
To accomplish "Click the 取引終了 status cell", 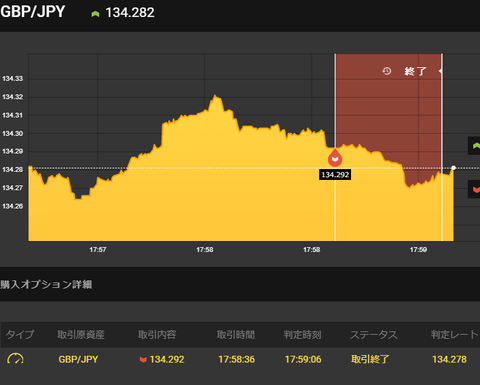I will (370, 359).
